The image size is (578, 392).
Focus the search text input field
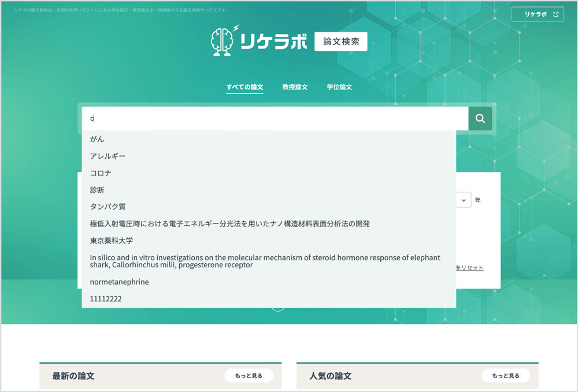point(275,118)
